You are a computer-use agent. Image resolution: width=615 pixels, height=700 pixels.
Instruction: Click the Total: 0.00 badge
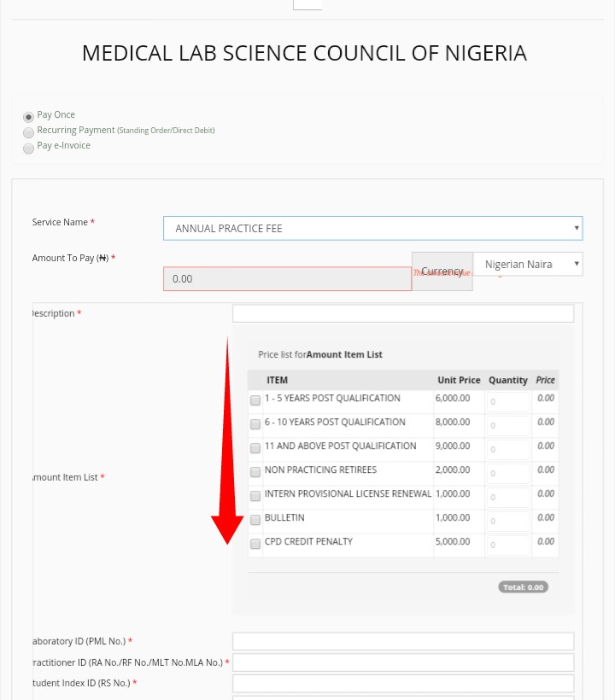(x=523, y=587)
